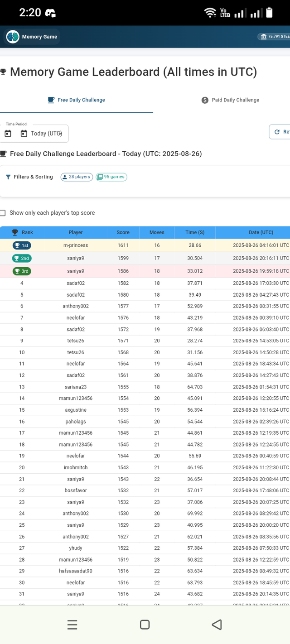Image resolution: width=290 pixels, height=644 pixels.
Task: Open player saniya9 in the 2nd row
Action: pos(76,258)
